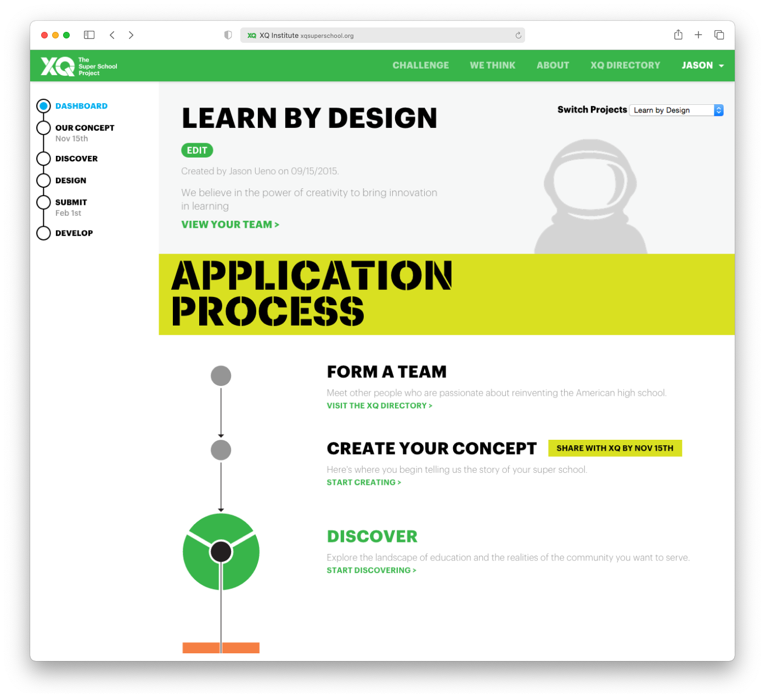Select the Dashboard step circle in sidebar
This screenshot has height=700, width=766.
pos(43,106)
